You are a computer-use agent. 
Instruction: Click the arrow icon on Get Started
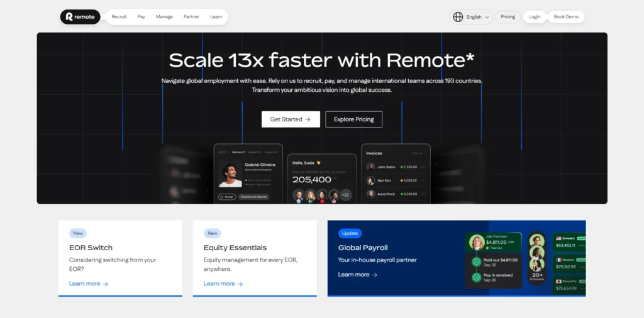click(308, 119)
